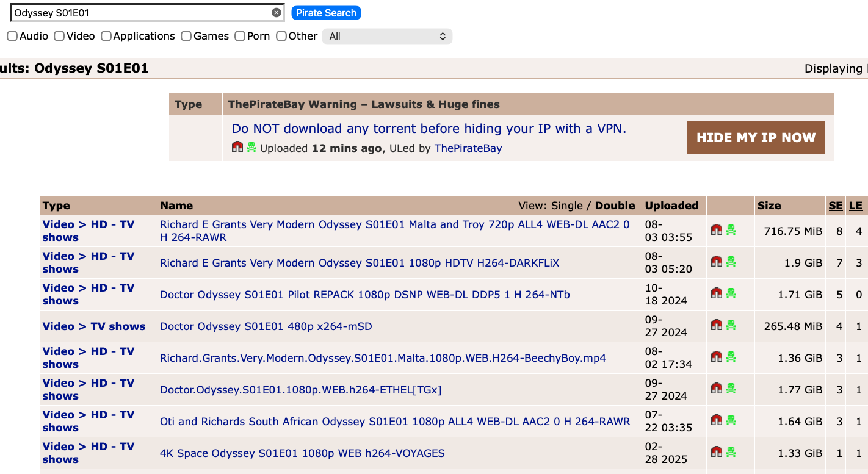Enable the Applications category checkbox
Image resolution: width=868 pixels, height=474 pixels.
coord(106,36)
